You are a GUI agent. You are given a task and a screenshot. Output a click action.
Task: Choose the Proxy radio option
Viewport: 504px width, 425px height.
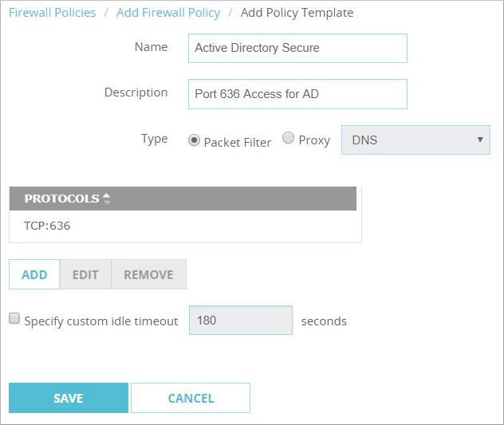point(289,140)
